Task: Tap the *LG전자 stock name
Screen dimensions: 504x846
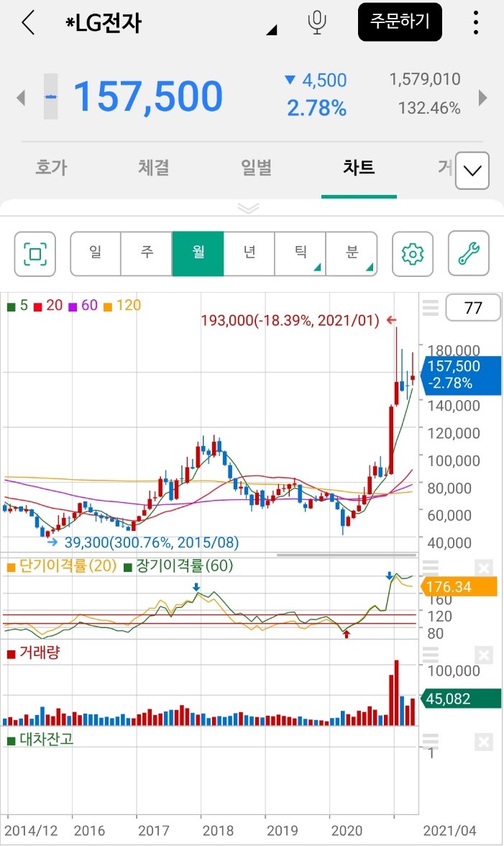Action: (x=104, y=23)
